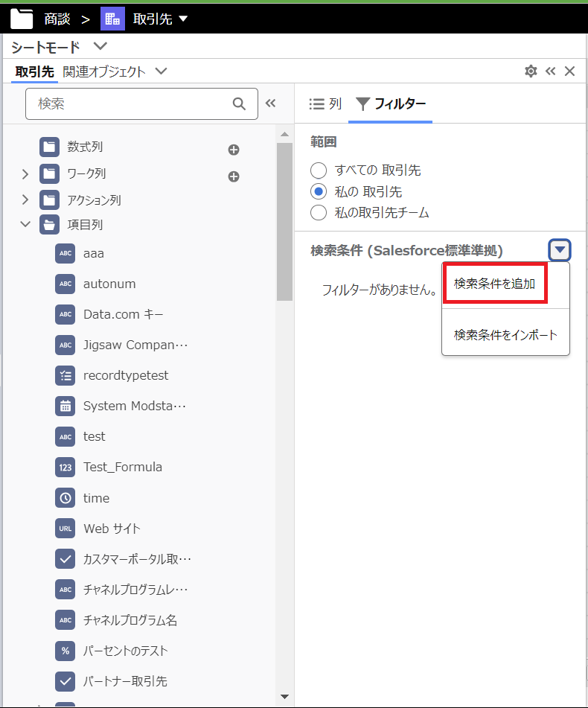
Task: Select the パーセントのテスト field label
Action: [x=126, y=651]
